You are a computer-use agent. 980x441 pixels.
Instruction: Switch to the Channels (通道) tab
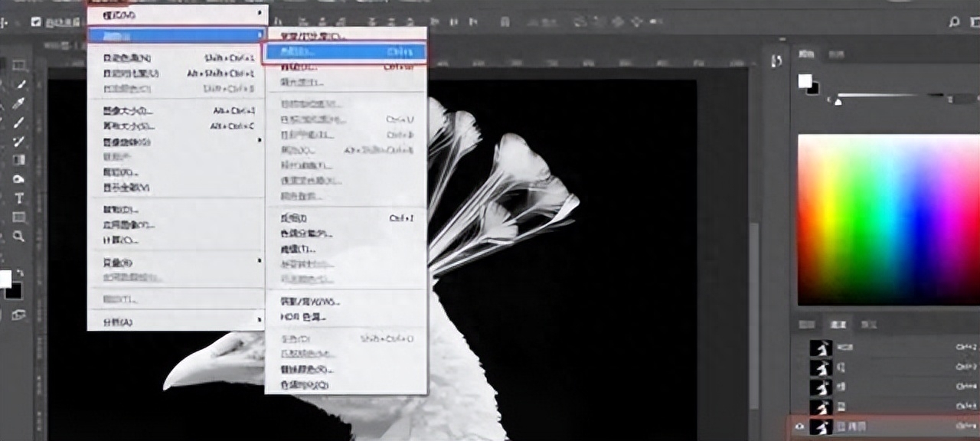click(838, 325)
